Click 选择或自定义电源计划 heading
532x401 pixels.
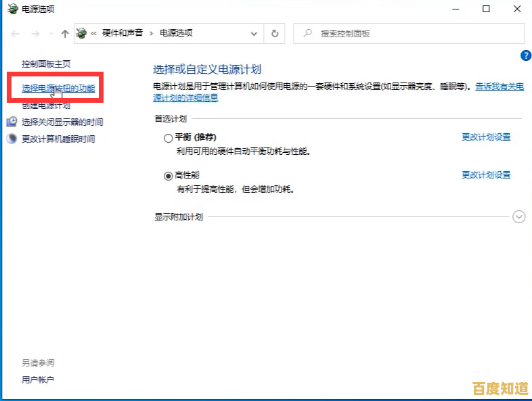tap(207, 70)
